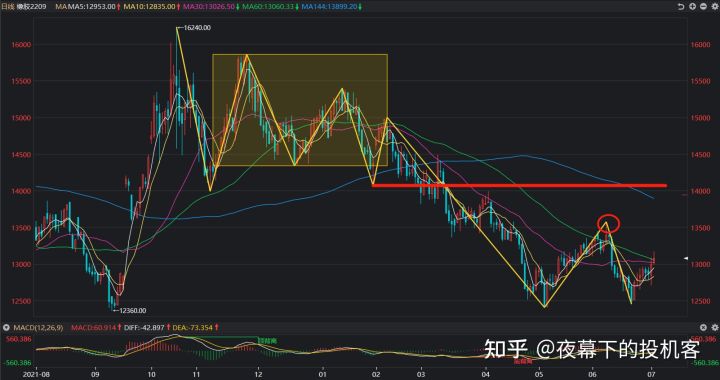Click the MA30:13026.50 indicator value

tap(209, 6)
